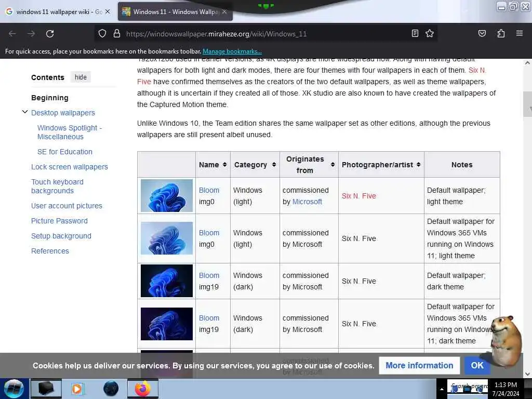Open User account pictures section link

click(66, 206)
